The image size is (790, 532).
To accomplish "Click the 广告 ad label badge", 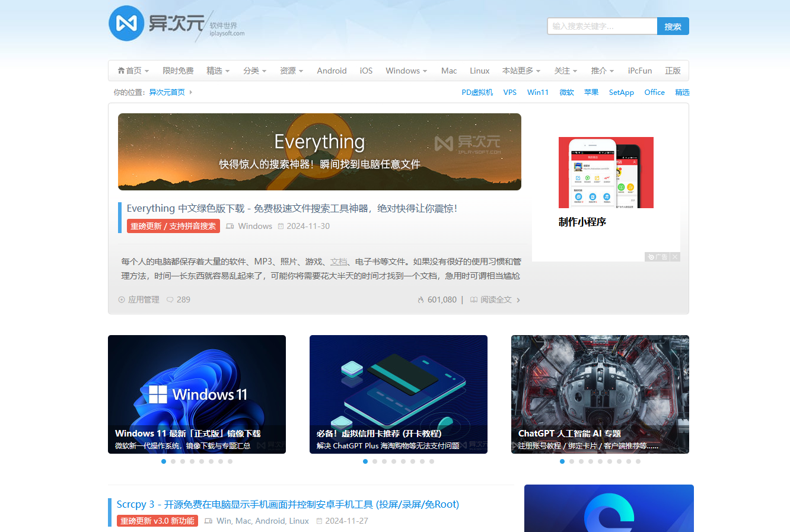I will [x=658, y=257].
